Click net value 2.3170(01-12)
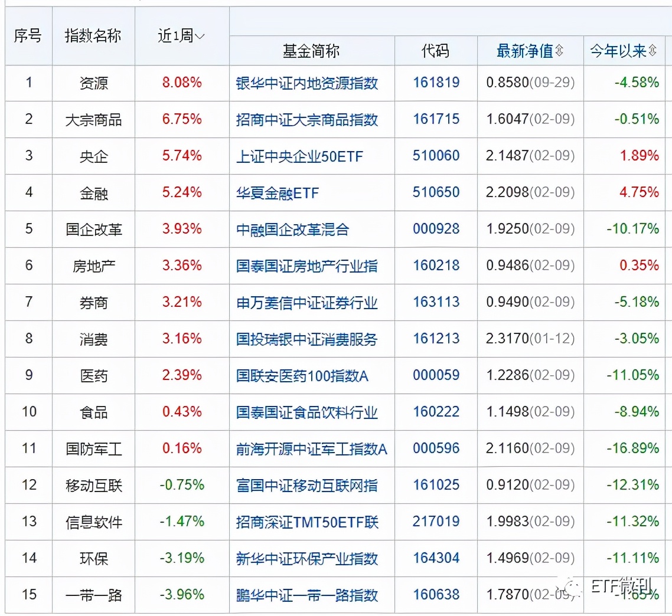672x616 pixels. pos(530,339)
